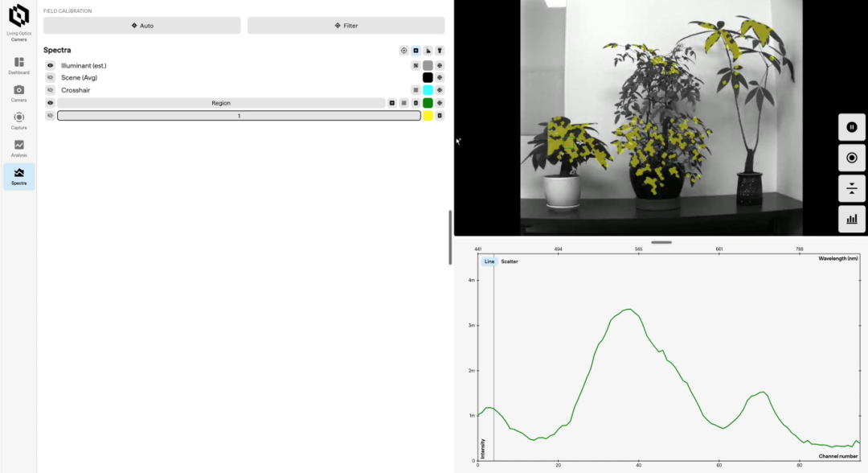Open the yellow color swatch for region 1

point(428,116)
